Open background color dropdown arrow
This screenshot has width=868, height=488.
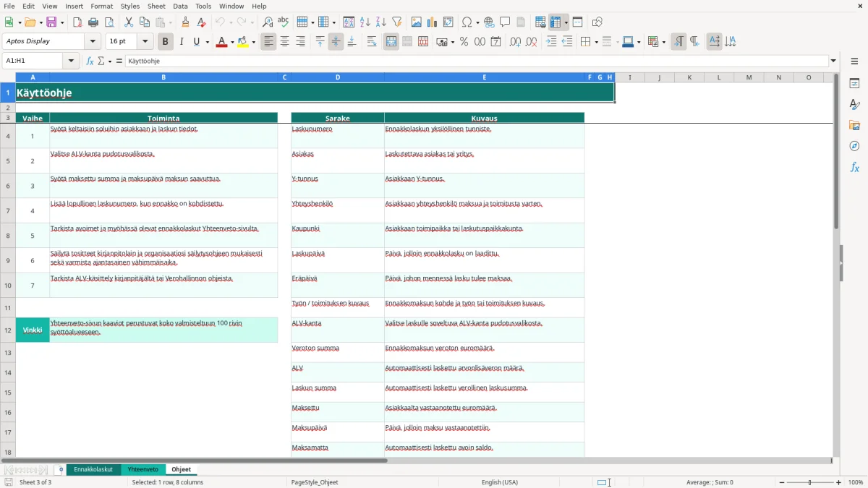pyautogui.click(x=254, y=42)
